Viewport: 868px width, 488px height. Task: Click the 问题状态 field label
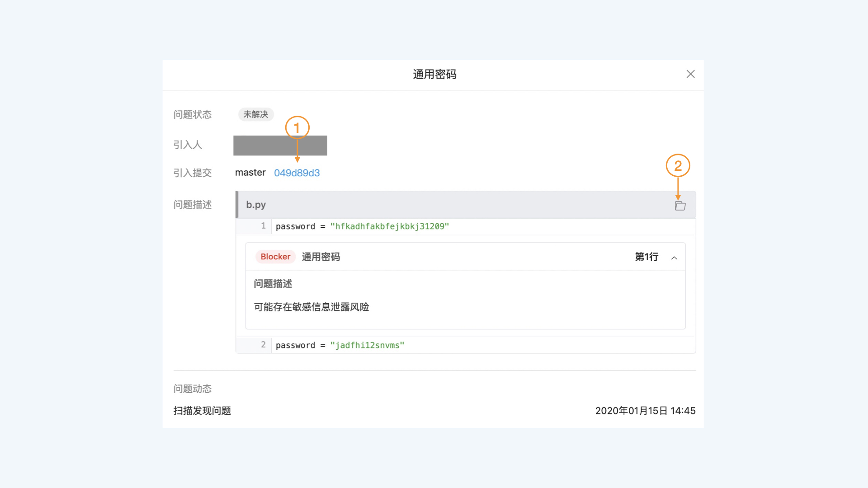click(193, 114)
